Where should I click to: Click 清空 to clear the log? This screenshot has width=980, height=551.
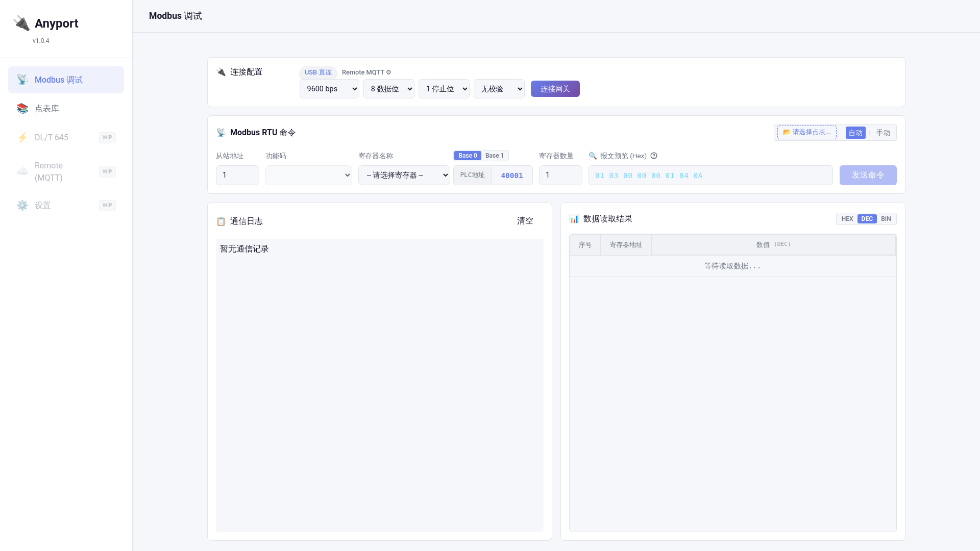[x=525, y=221]
